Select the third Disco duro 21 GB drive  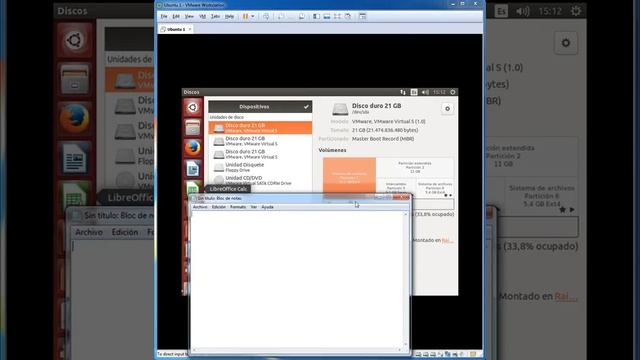coord(260,154)
